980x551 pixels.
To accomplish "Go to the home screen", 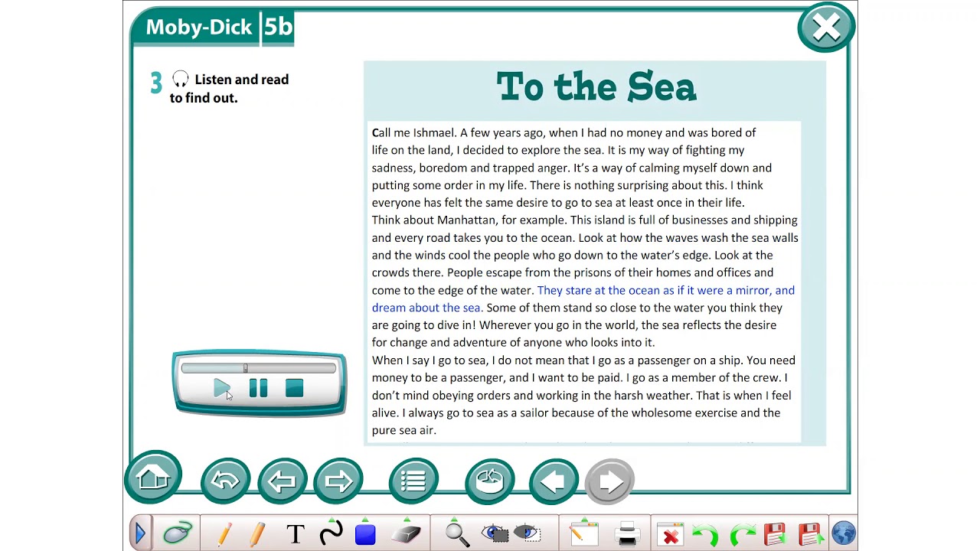I will pyautogui.click(x=153, y=478).
